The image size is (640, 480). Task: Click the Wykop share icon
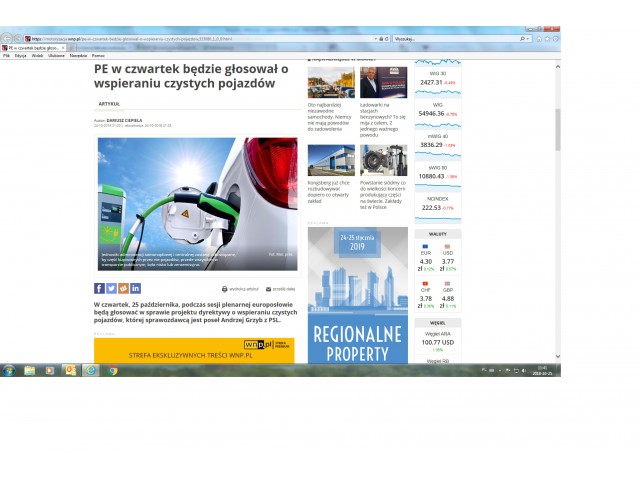(123, 289)
